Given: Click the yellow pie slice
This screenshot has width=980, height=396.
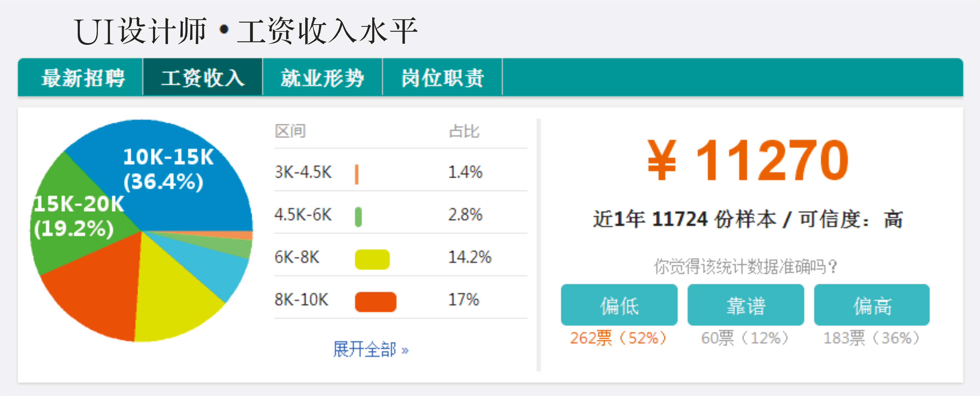Looking at the screenshot, I should pyautogui.click(x=171, y=296).
